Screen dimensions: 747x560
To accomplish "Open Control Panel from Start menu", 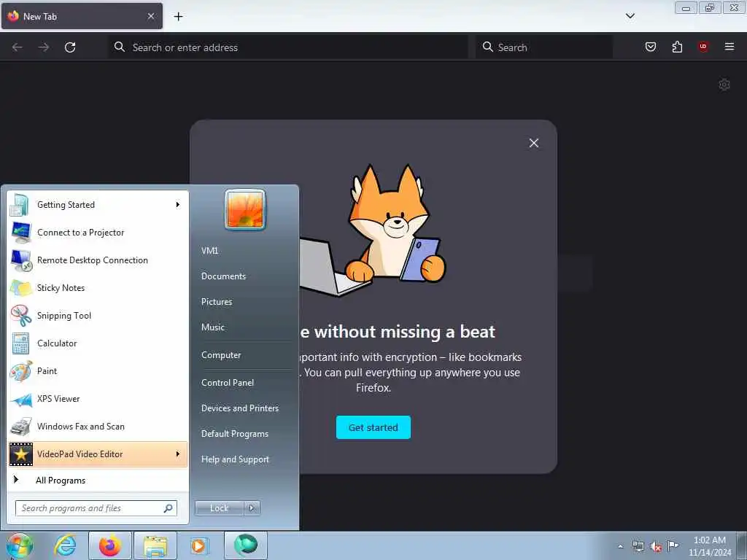I will pyautogui.click(x=228, y=383).
